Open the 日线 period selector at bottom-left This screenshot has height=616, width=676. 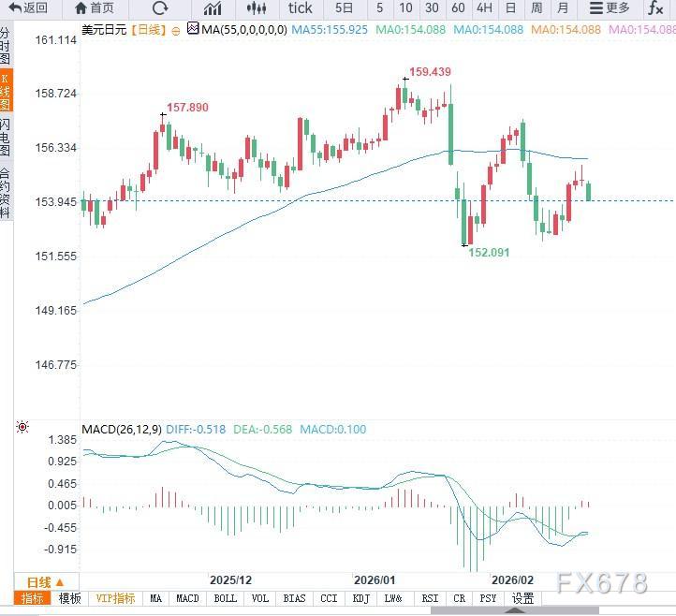pyautogui.click(x=44, y=581)
